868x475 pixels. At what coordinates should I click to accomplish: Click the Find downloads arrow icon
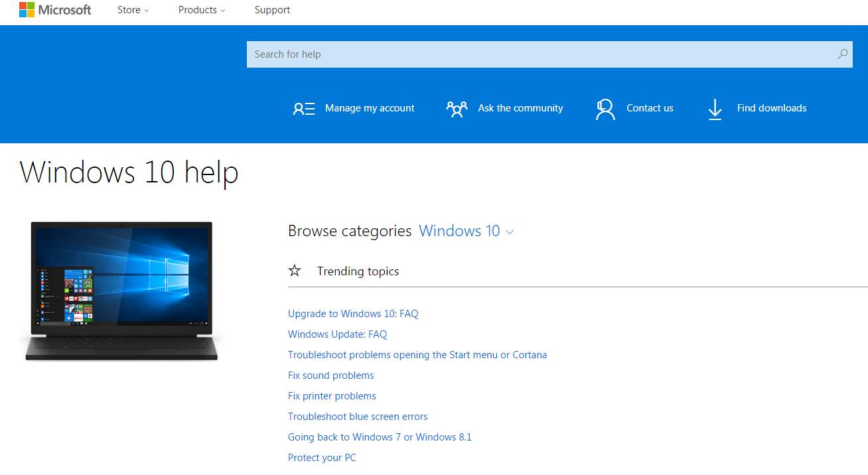(x=715, y=108)
